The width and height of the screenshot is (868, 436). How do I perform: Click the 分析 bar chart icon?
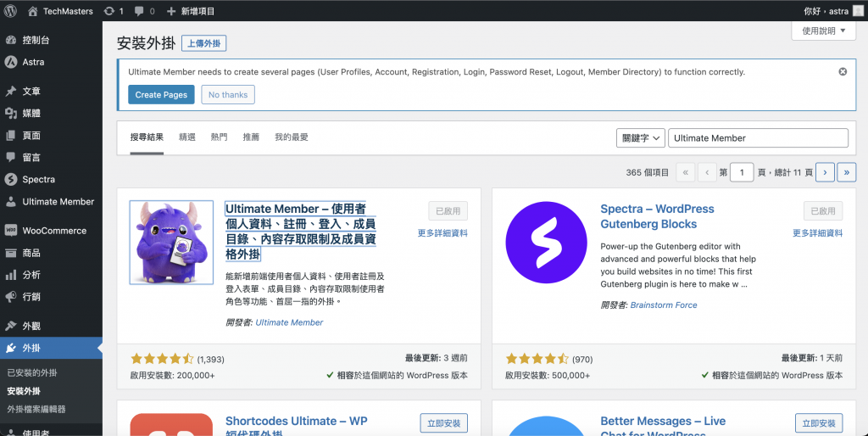point(10,275)
